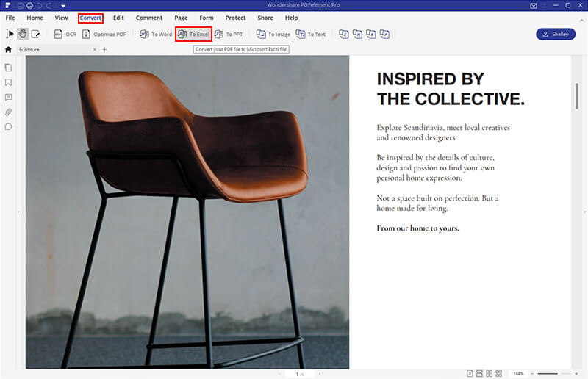Viewport: 588px width, 379px height.
Task: Go to the Home screen icon
Action: point(8,50)
